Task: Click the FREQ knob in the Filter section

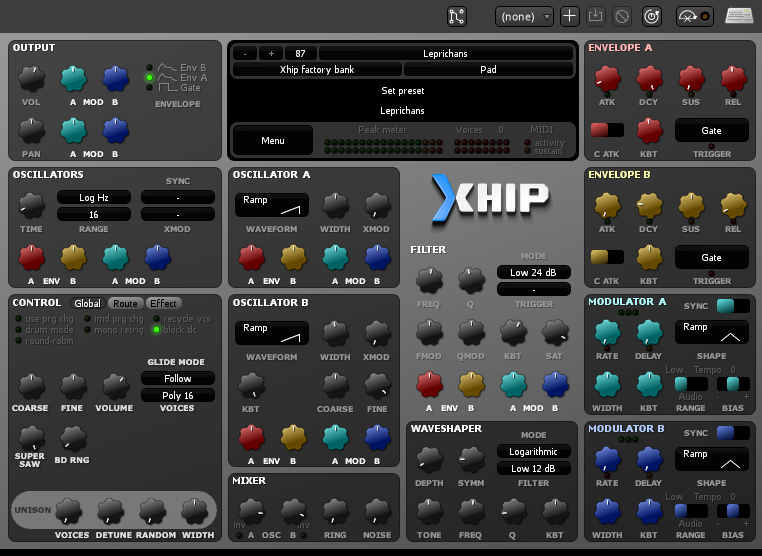Action: tap(428, 280)
